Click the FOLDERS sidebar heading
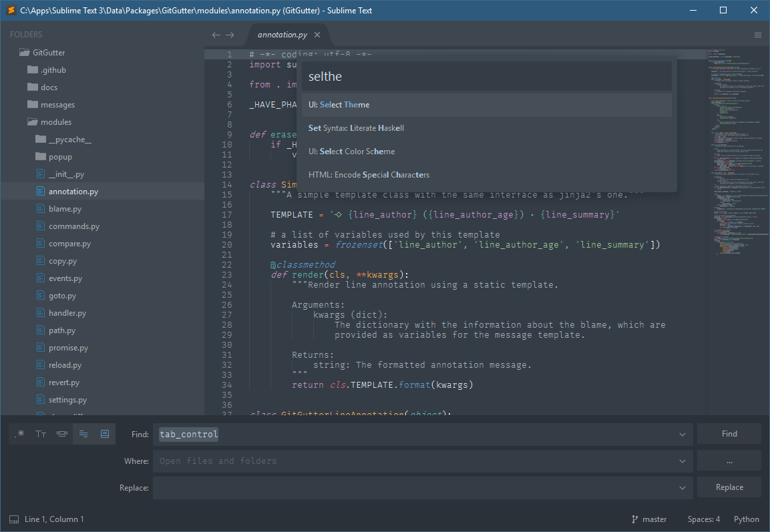 click(26, 35)
